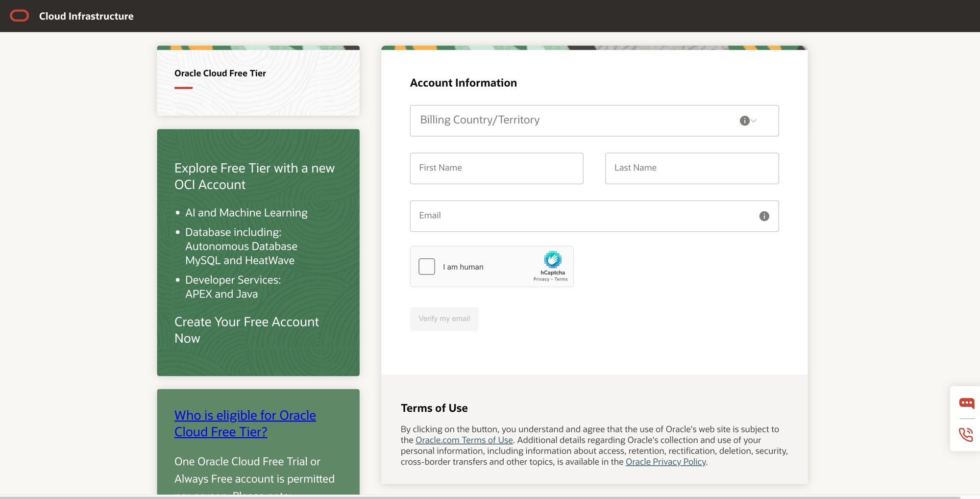Focus the First Name input field
The height and width of the screenshot is (499, 980).
point(496,168)
